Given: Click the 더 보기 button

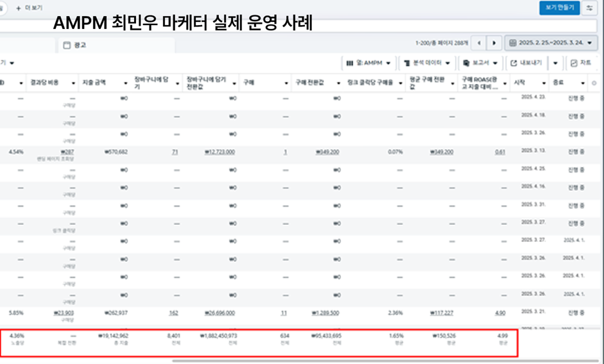Looking at the screenshot, I should click(30, 8).
